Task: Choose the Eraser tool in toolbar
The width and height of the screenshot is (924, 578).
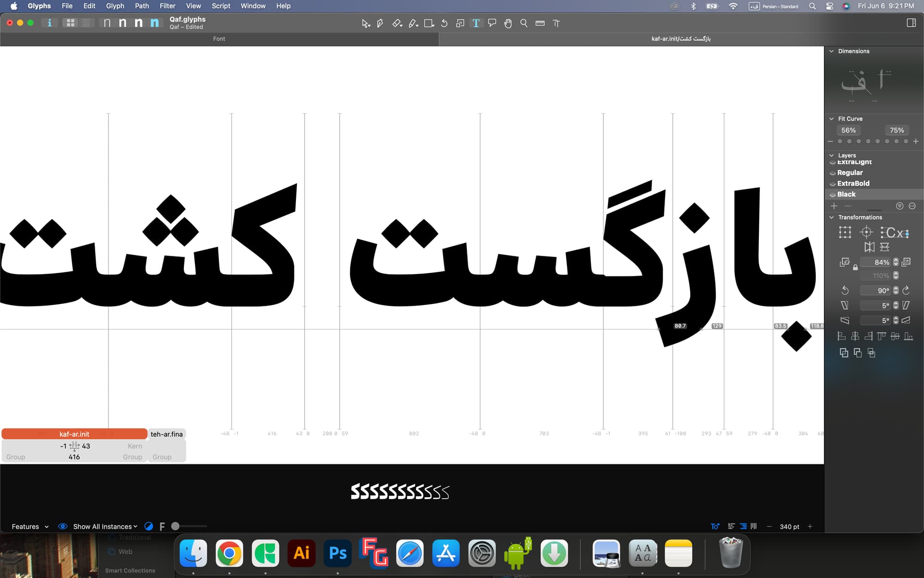Action: tap(396, 23)
